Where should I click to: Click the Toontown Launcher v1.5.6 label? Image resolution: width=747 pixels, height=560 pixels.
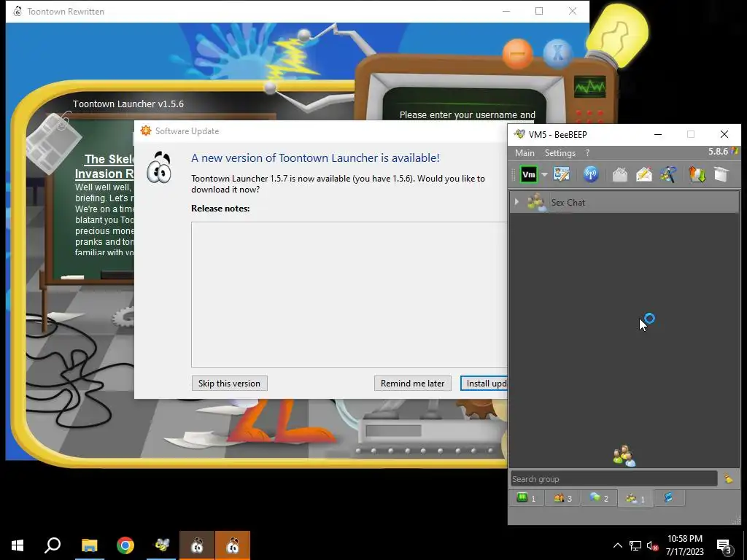pyautogui.click(x=128, y=104)
